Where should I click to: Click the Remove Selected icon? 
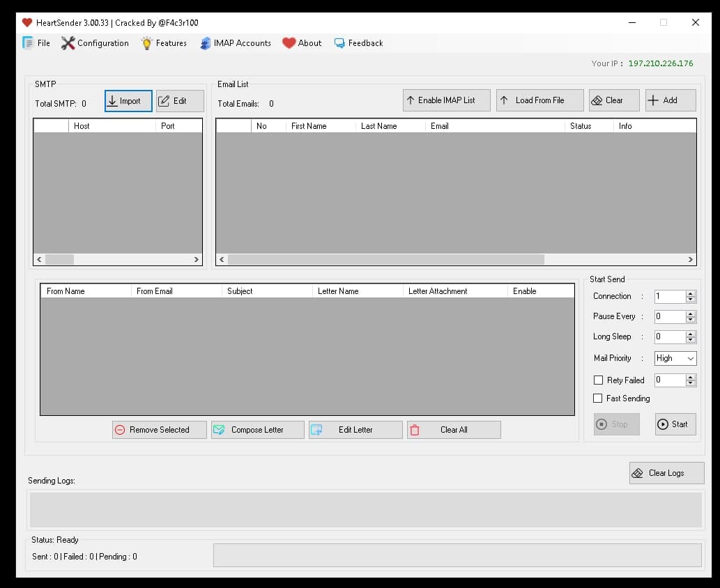click(119, 430)
